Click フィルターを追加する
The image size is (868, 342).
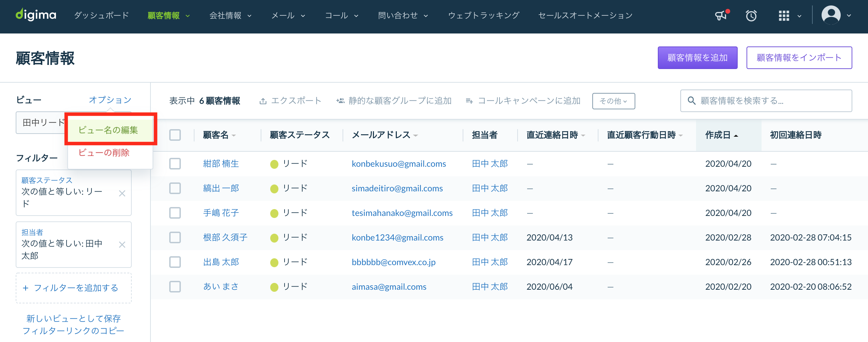click(x=74, y=288)
